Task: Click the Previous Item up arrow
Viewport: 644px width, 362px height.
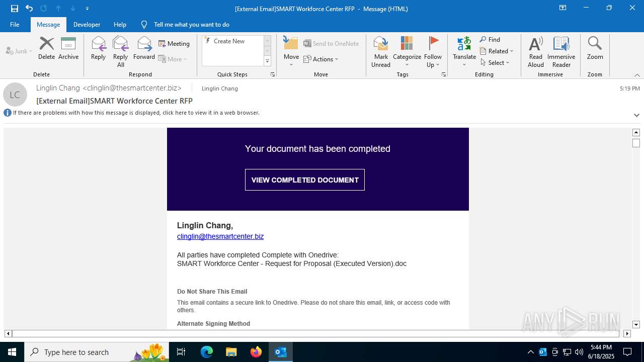Action: (58, 9)
